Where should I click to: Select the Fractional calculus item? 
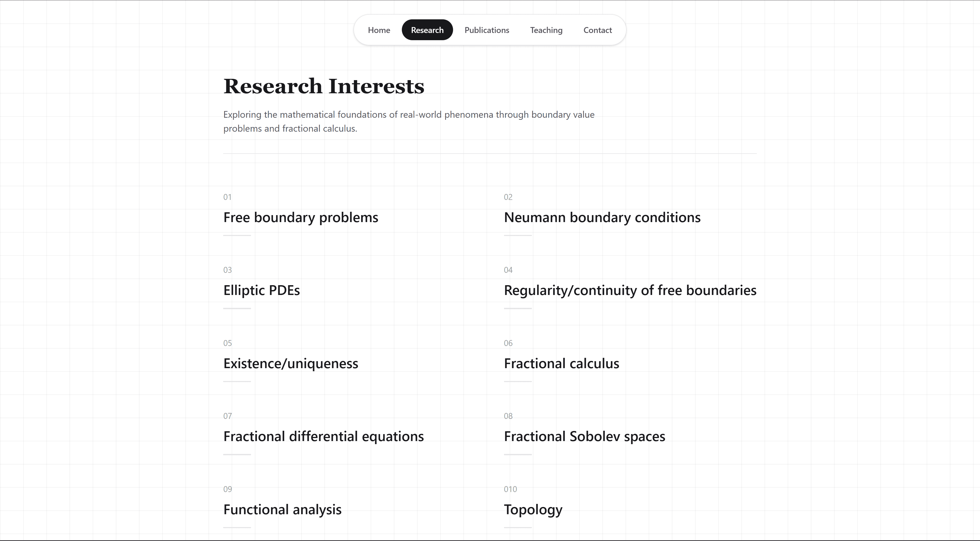pos(561,363)
